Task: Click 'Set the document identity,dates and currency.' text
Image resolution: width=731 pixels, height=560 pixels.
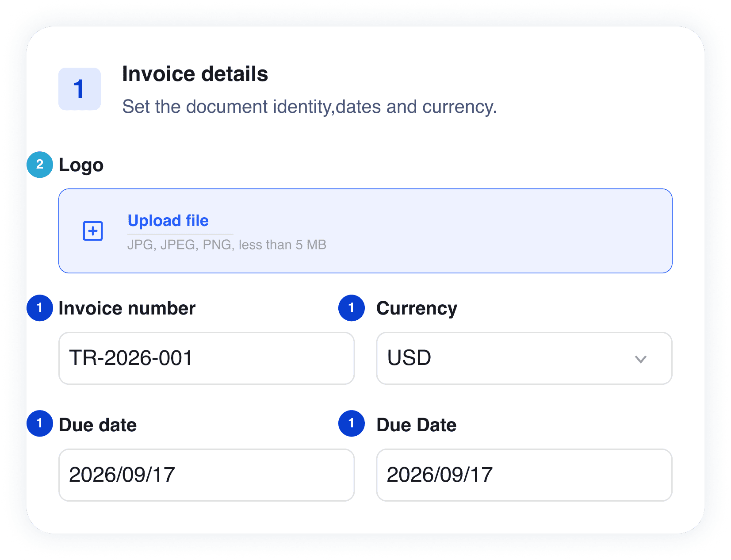Action: coord(310,107)
